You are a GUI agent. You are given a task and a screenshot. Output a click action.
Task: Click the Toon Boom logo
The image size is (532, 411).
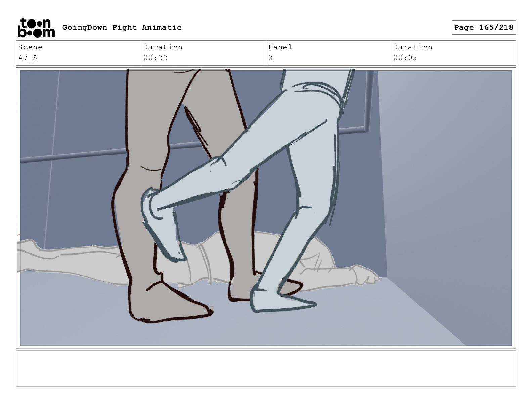[x=36, y=28]
